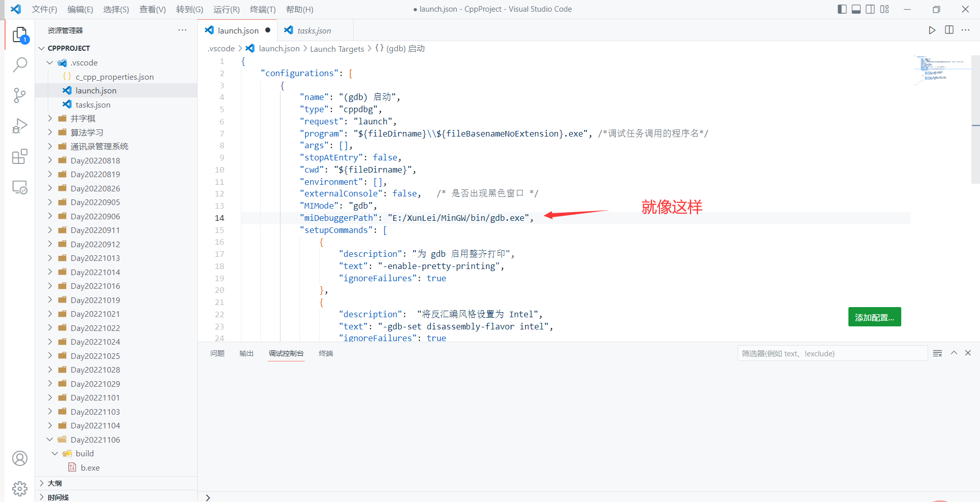Open the 转到(G) menu
The image size is (980, 502).
tap(189, 9)
